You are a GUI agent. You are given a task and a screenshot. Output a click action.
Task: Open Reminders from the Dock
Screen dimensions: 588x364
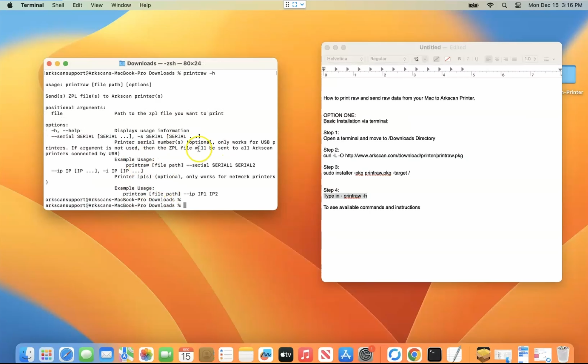[226, 354]
